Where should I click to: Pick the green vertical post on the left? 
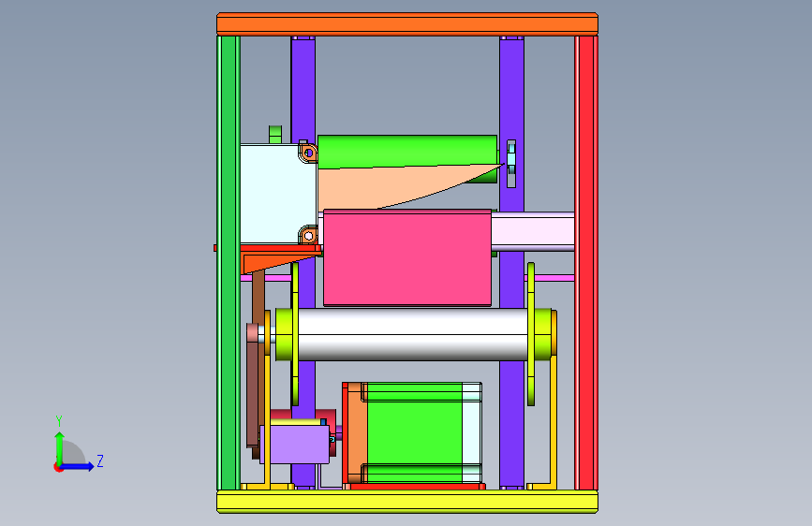click(229, 263)
